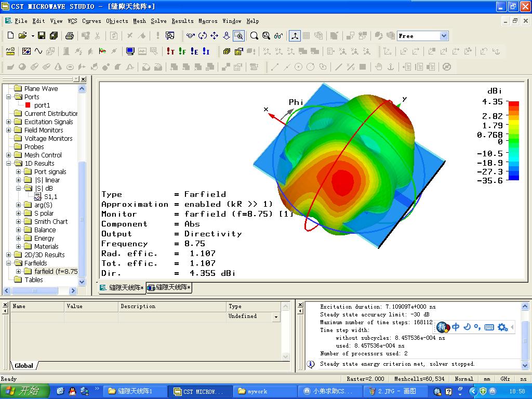Click the info icon in message panel
The image size is (532, 399).
click(311, 364)
